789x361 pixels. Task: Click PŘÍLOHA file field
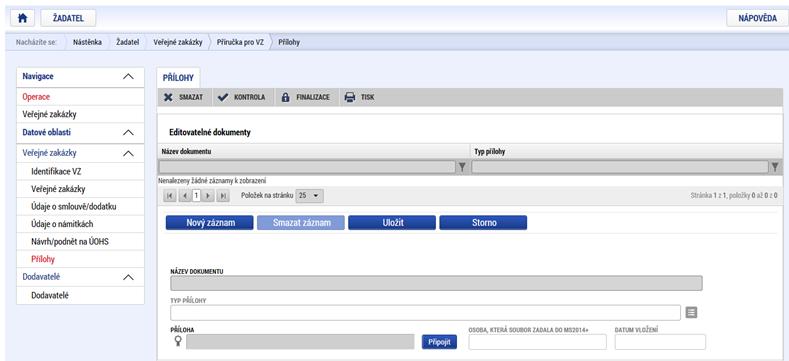tap(300, 342)
